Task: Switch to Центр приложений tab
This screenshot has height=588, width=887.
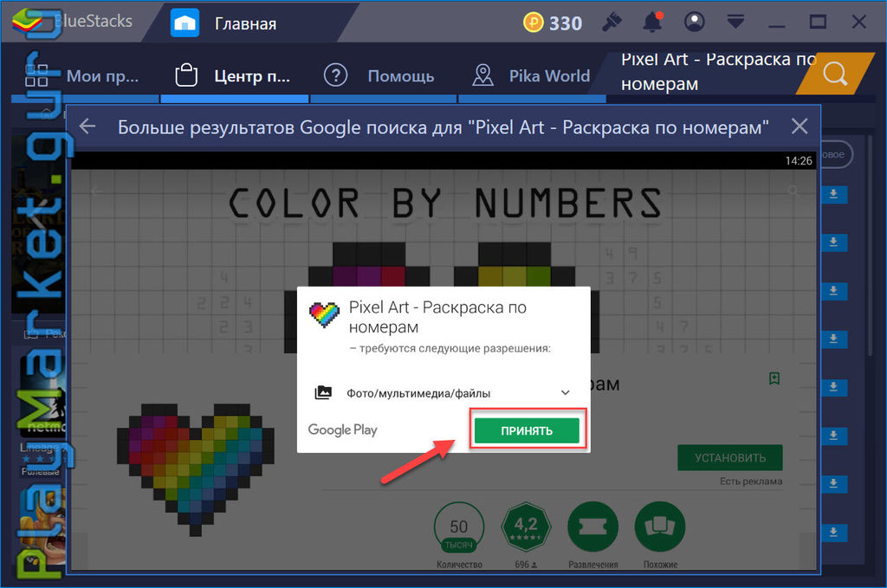Action: (234, 75)
